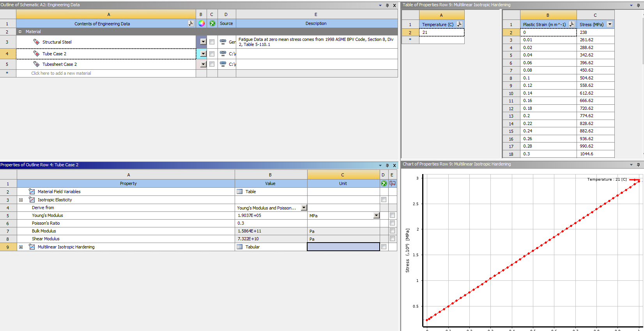Select Tube Case 2 in the outline
644x331 pixels.
[x=55, y=54]
